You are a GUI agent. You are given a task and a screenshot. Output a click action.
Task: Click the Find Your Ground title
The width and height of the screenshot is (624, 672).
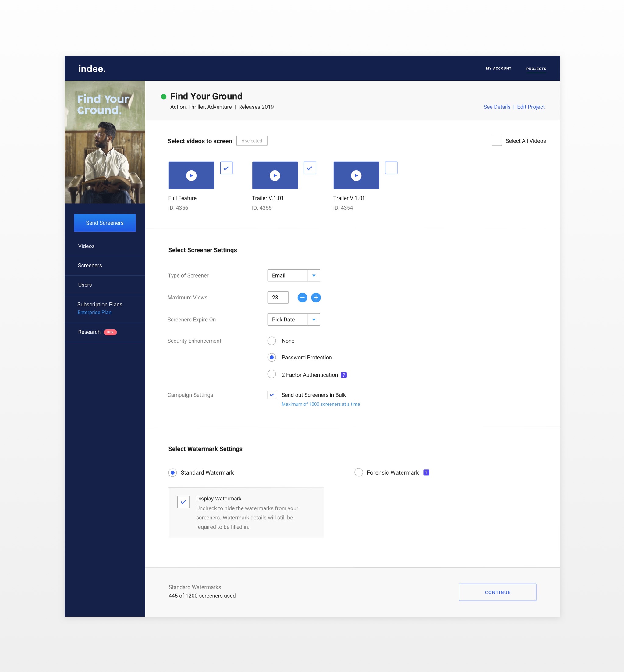[206, 96]
